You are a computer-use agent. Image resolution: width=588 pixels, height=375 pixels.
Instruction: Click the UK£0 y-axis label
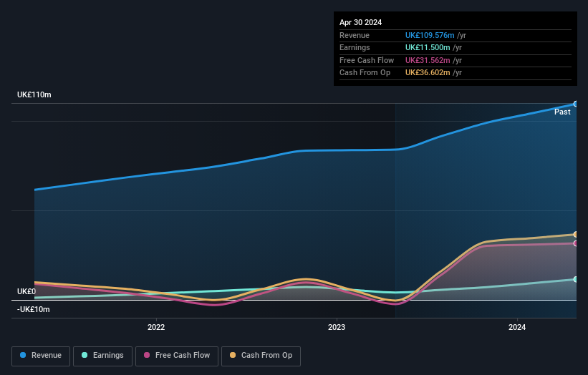pos(26,291)
